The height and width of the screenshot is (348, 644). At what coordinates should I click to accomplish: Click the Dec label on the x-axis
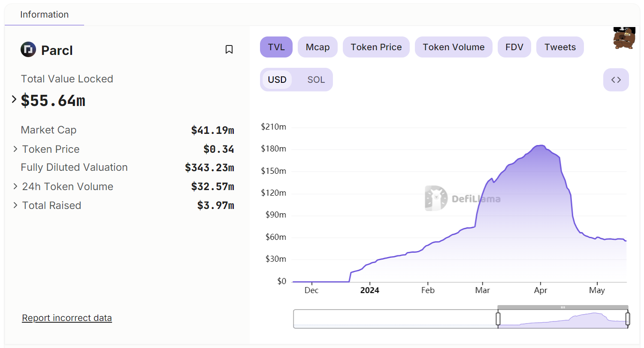point(311,291)
